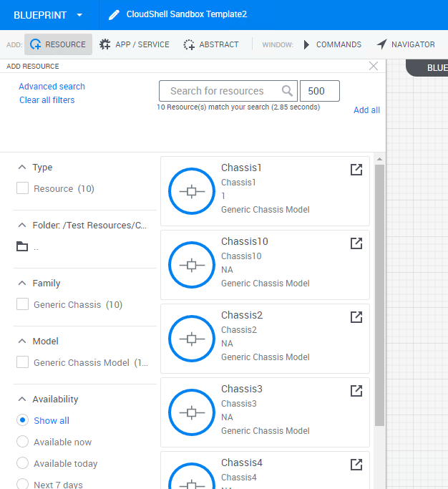
Task: Collapse the Type filter section
Action: coord(21,167)
